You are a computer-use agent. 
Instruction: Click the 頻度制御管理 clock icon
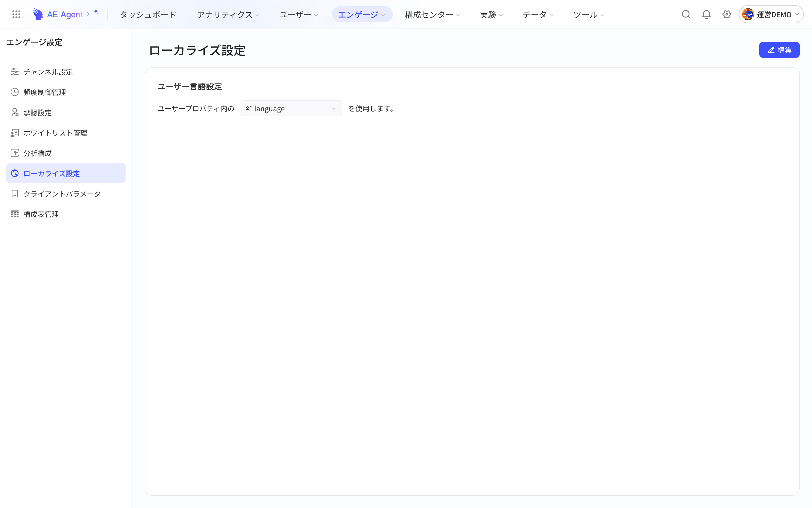(x=14, y=92)
